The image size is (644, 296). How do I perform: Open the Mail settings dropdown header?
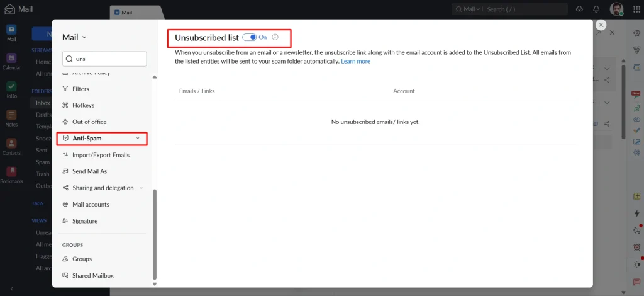click(74, 37)
